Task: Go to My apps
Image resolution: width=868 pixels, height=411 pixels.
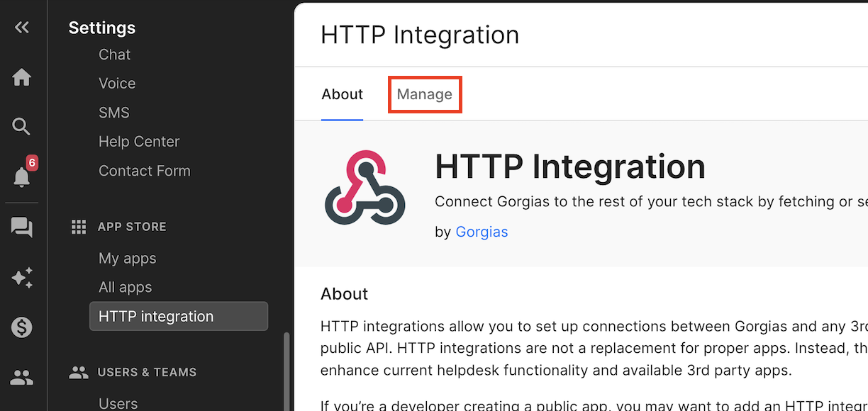Action: pyautogui.click(x=128, y=259)
